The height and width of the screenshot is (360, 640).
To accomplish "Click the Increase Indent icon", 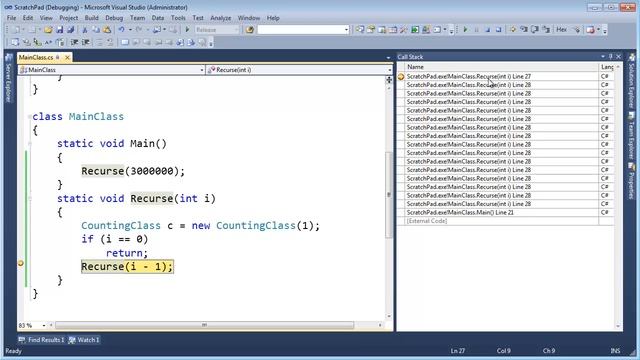I will pos(86,42).
